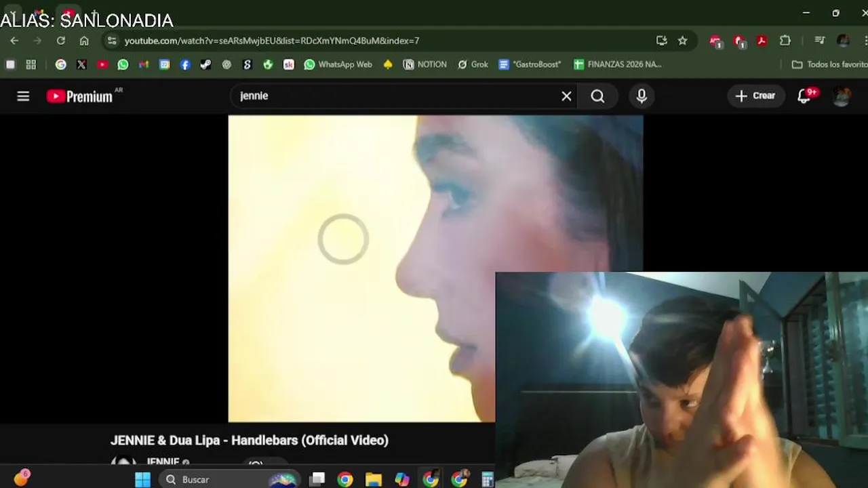Click the Crear button

tap(755, 96)
